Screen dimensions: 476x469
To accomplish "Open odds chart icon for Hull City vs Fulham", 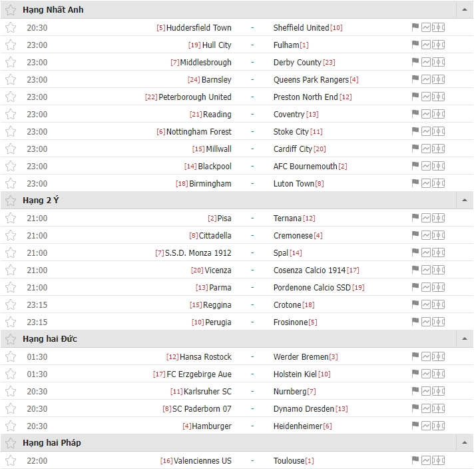I will coord(427,45).
